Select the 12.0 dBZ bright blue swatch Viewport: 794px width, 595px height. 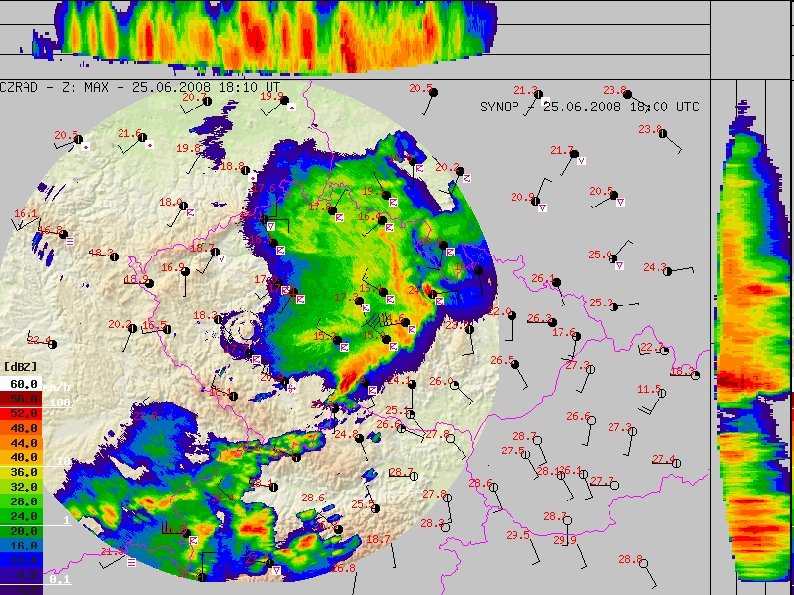[21, 560]
